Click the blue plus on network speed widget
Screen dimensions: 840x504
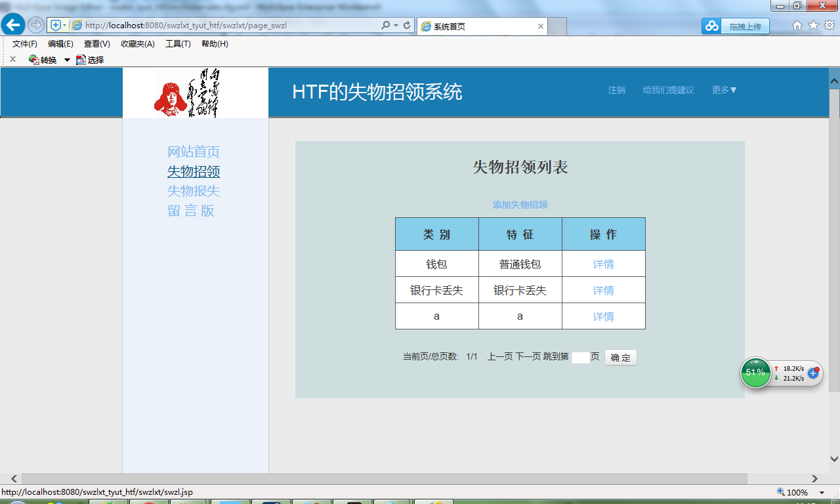[813, 373]
